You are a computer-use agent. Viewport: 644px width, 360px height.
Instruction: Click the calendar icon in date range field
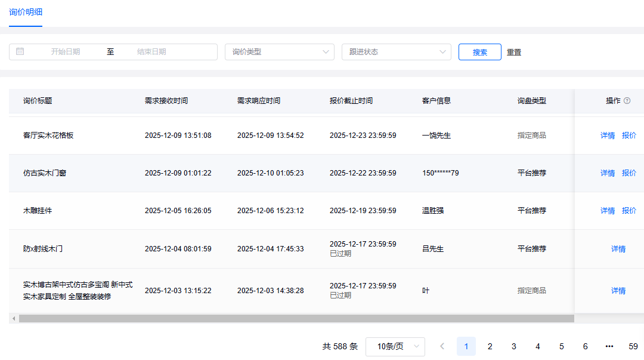coord(20,52)
